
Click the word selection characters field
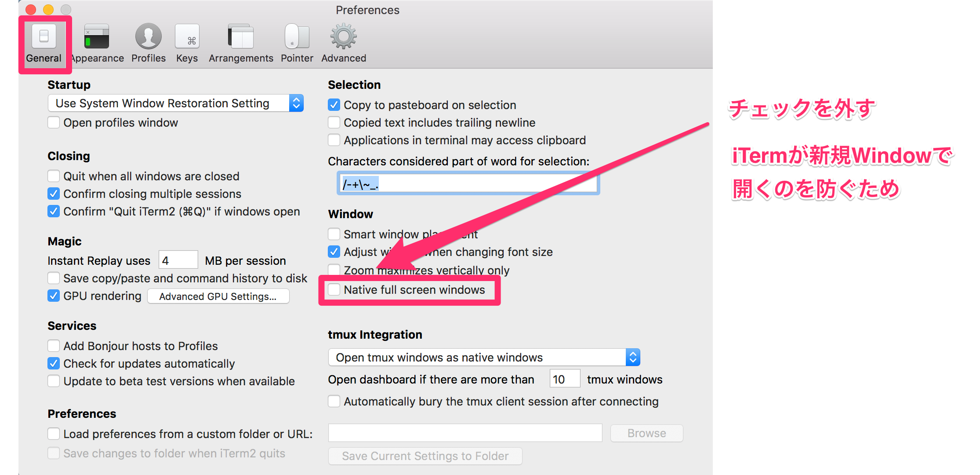(468, 183)
